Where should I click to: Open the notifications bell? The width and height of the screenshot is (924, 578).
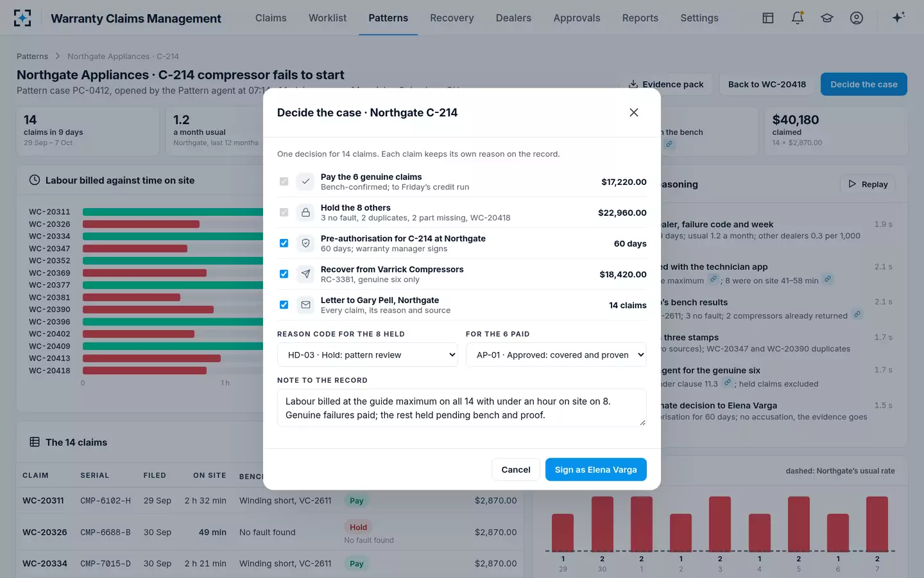pos(798,18)
